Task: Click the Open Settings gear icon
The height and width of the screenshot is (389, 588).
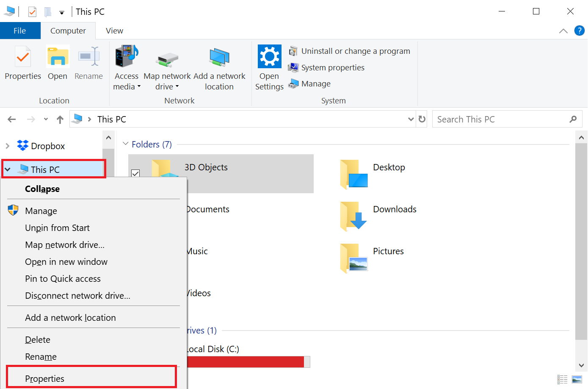Action: pyautogui.click(x=269, y=56)
